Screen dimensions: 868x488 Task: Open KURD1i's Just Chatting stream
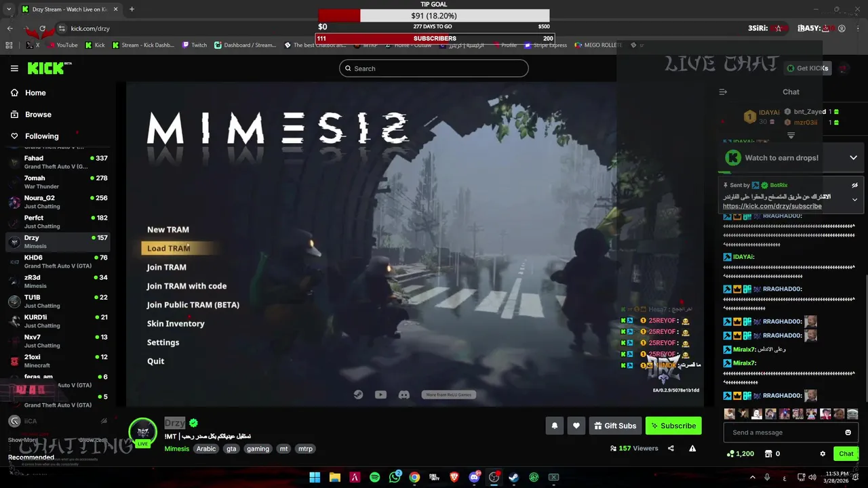pyautogui.click(x=58, y=321)
